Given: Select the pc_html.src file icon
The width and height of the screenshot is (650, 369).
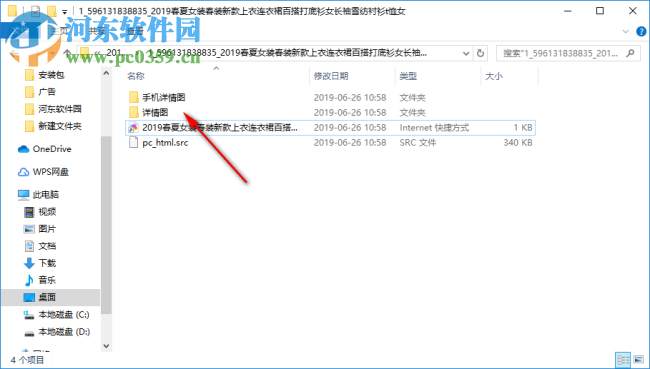Looking at the screenshot, I should [x=133, y=143].
